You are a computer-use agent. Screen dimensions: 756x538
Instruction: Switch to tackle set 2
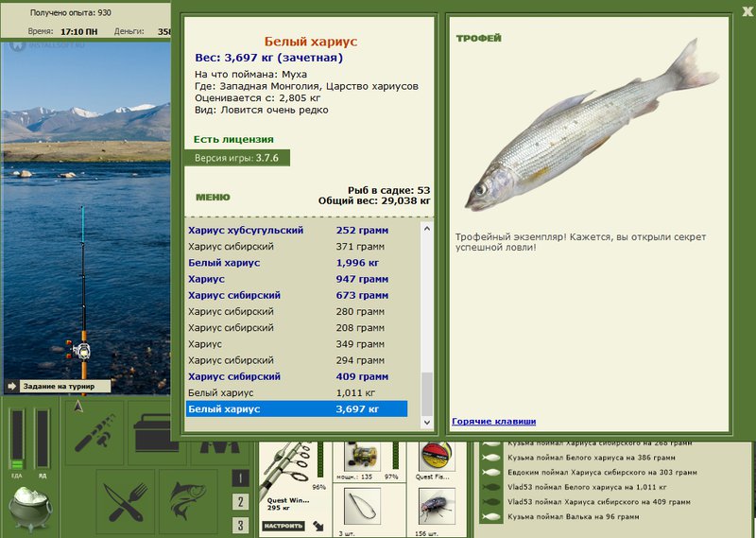pyautogui.click(x=241, y=502)
